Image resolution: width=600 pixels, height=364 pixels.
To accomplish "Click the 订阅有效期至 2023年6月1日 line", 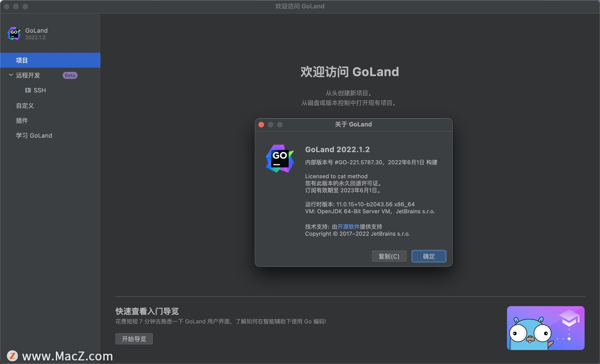I will (343, 190).
